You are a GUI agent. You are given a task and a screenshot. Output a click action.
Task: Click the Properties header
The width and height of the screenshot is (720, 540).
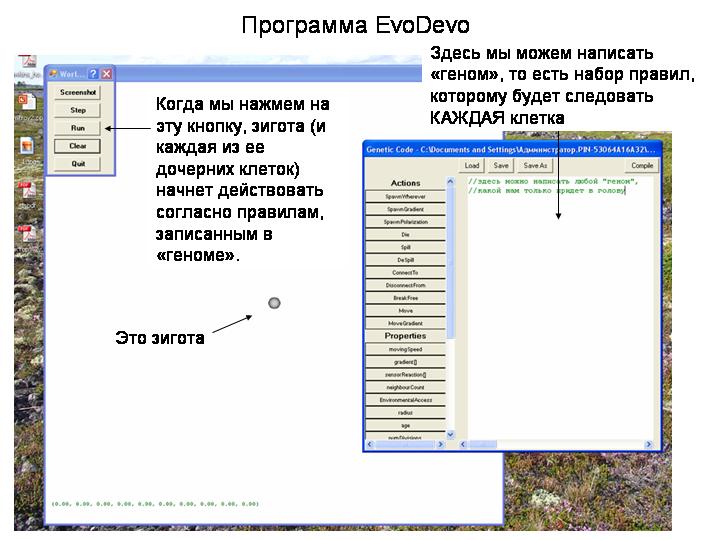pos(405,336)
